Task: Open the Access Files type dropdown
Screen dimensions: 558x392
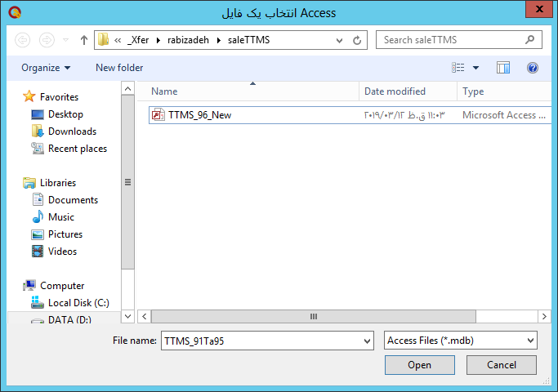Action: (461, 341)
